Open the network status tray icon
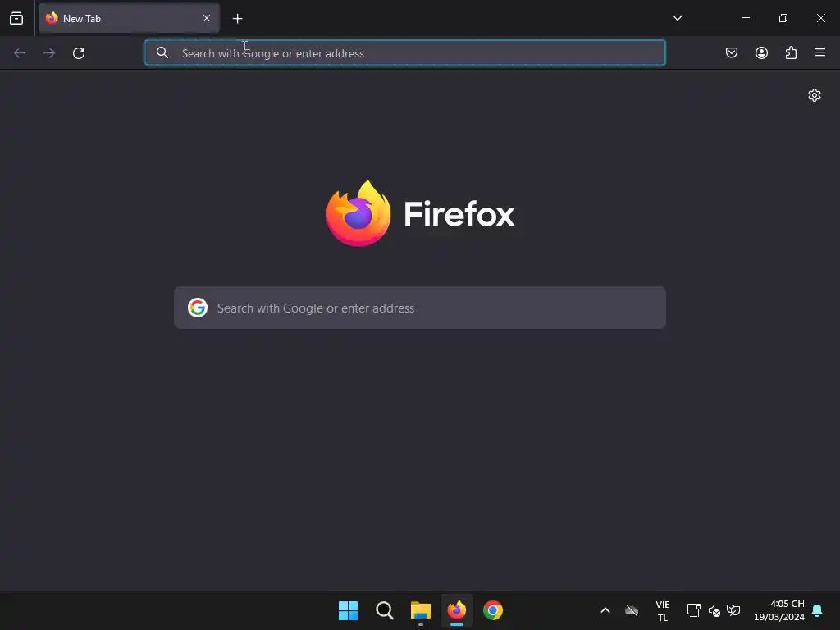The image size is (840, 630). pos(694,610)
